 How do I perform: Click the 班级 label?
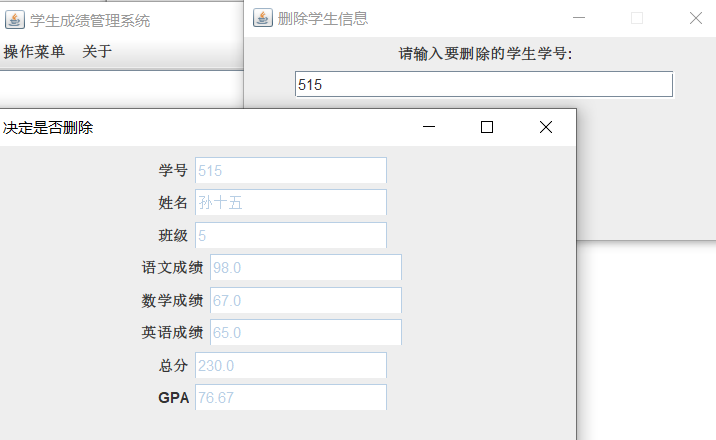tap(173, 236)
